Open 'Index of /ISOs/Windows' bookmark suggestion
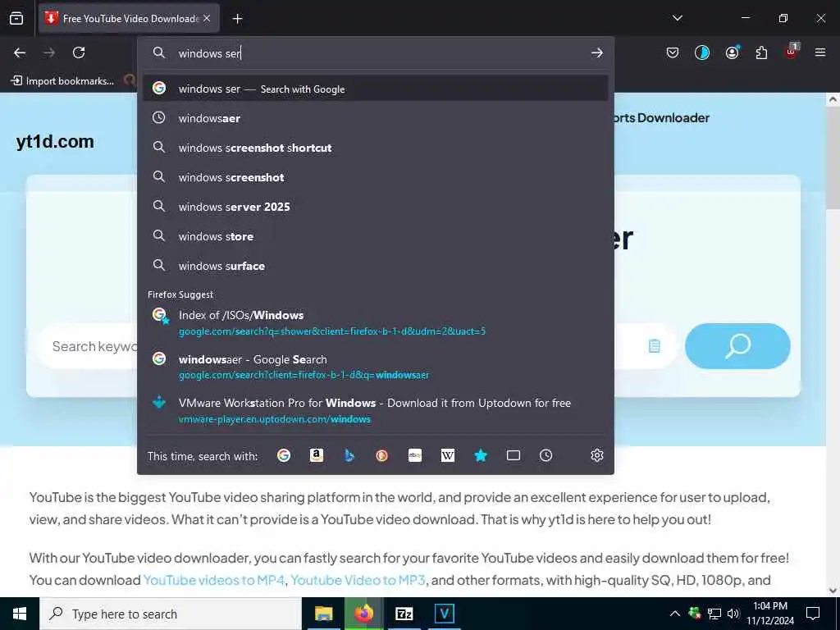This screenshot has width=840, height=630. click(x=376, y=322)
